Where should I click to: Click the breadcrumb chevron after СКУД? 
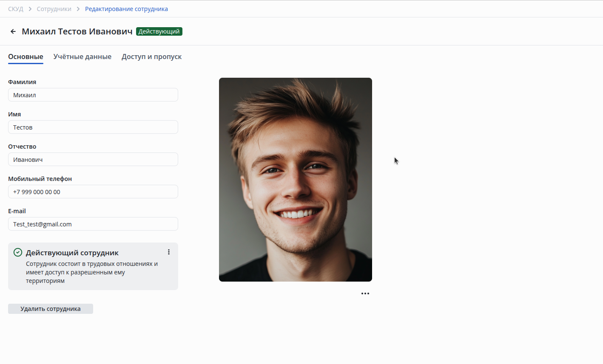click(x=30, y=9)
